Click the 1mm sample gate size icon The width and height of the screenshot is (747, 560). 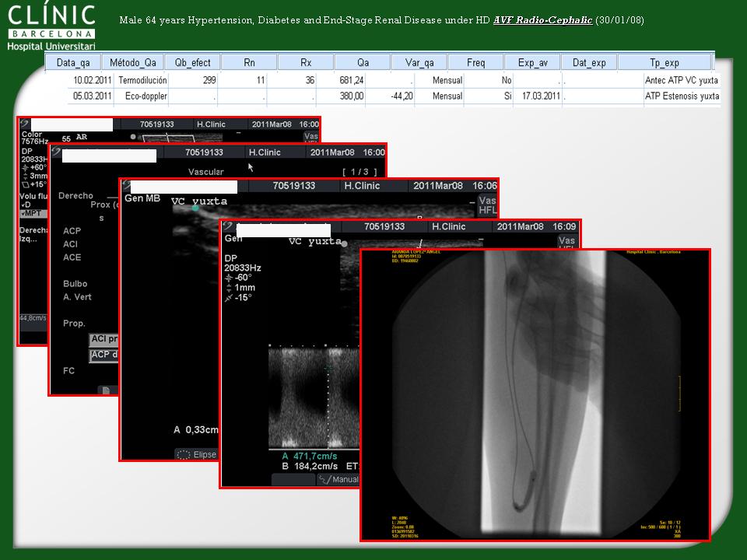click(228, 288)
